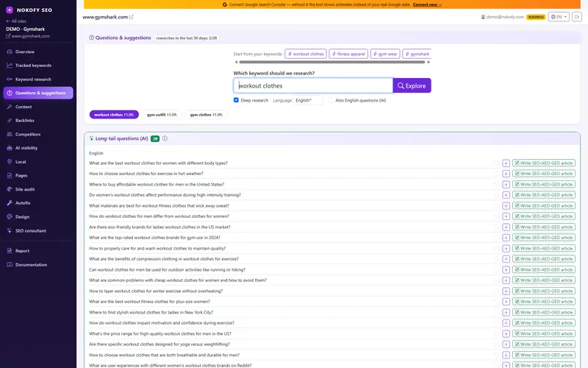This screenshot has height=368, width=588.
Task: Click plus for 'best workout clothes for women' question
Action: click(506, 163)
